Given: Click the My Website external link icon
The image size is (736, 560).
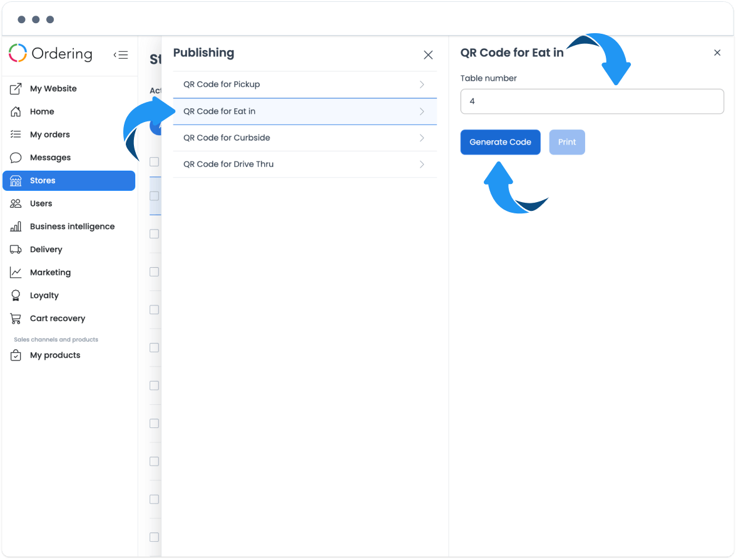Looking at the screenshot, I should (x=16, y=88).
